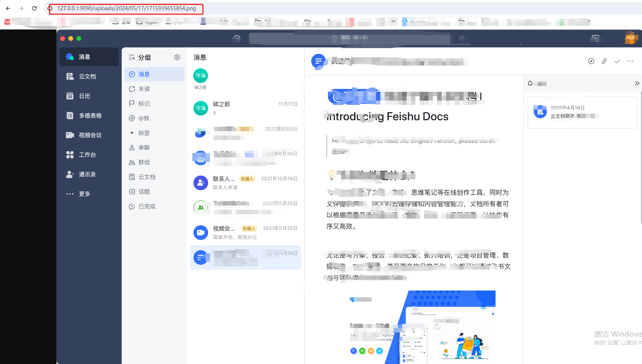Click the top search bar
This screenshot has width=642, height=364.
[350, 38]
